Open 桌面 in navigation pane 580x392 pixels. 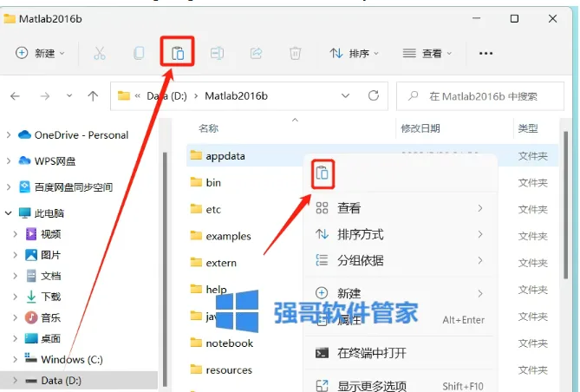[x=50, y=338]
